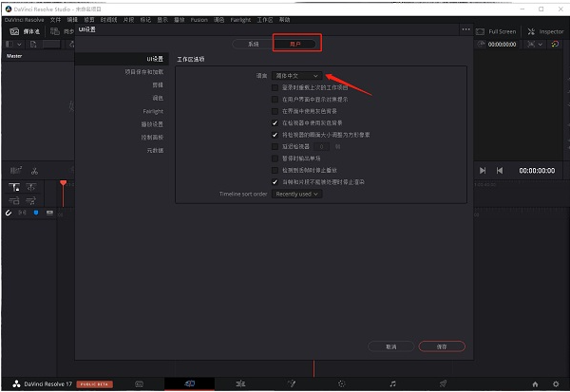Toggle the audio trim icon next to snapping
The width and height of the screenshot is (570, 392).
click(x=22, y=213)
